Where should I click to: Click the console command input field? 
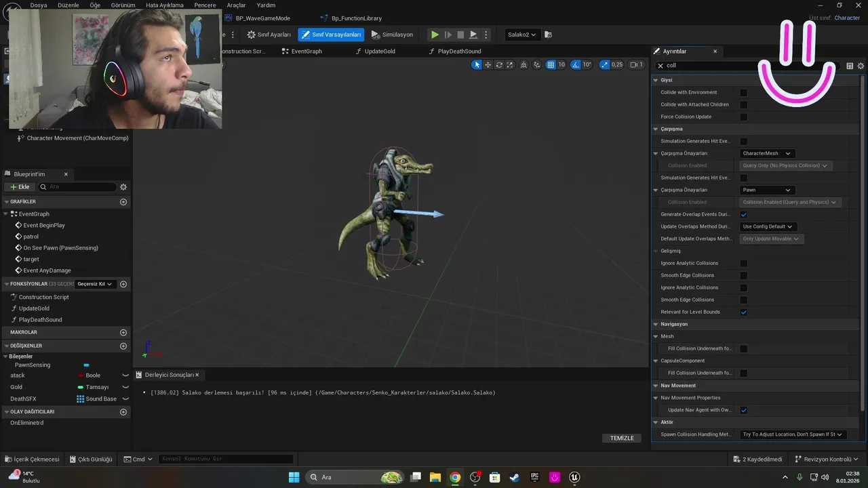(x=226, y=459)
